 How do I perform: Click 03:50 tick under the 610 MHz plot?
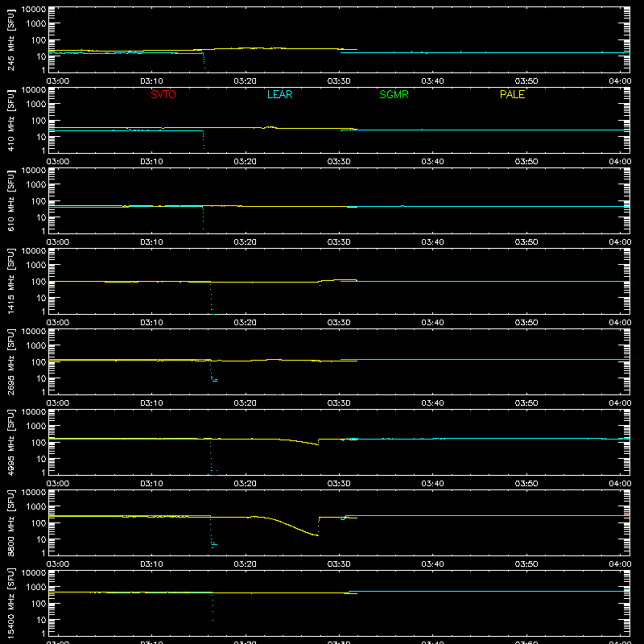click(x=526, y=242)
